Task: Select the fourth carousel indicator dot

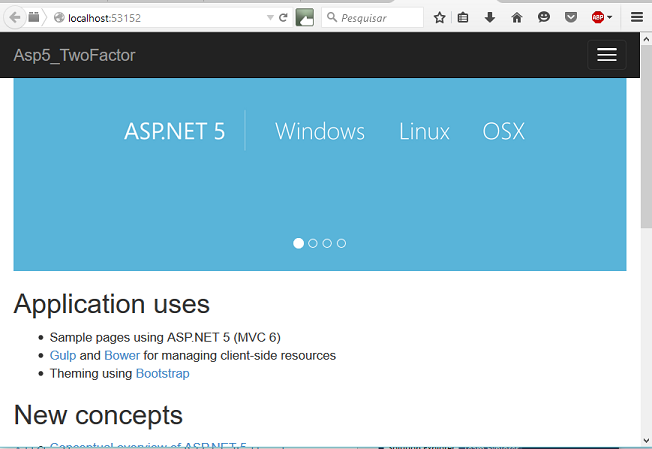Action: [x=341, y=243]
